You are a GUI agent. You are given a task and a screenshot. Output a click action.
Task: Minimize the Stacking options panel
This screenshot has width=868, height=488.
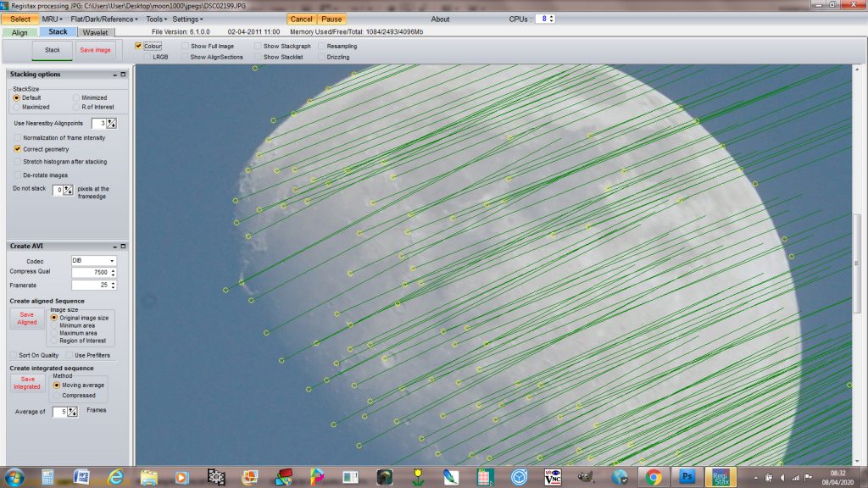115,75
